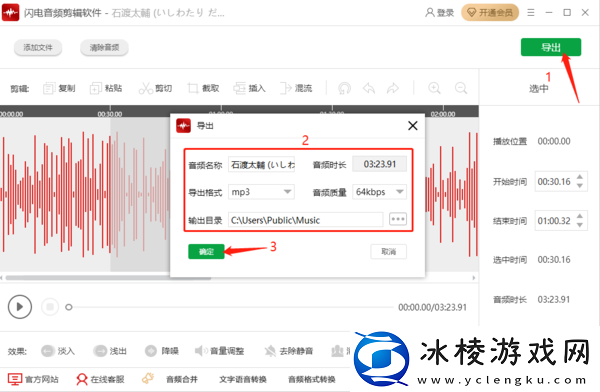Click the green 导出 export button
The height and width of the screenshot is (392, 600).
551,47
